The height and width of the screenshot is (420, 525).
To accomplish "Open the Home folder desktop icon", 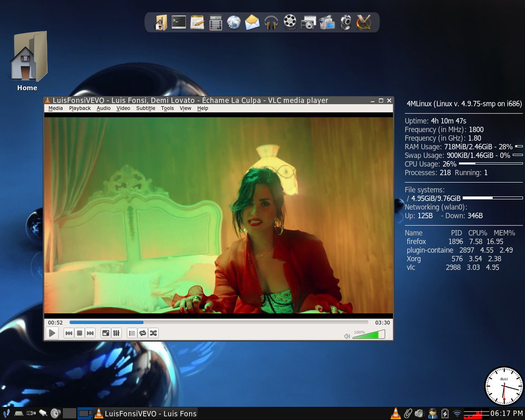I will click(28, 61).
